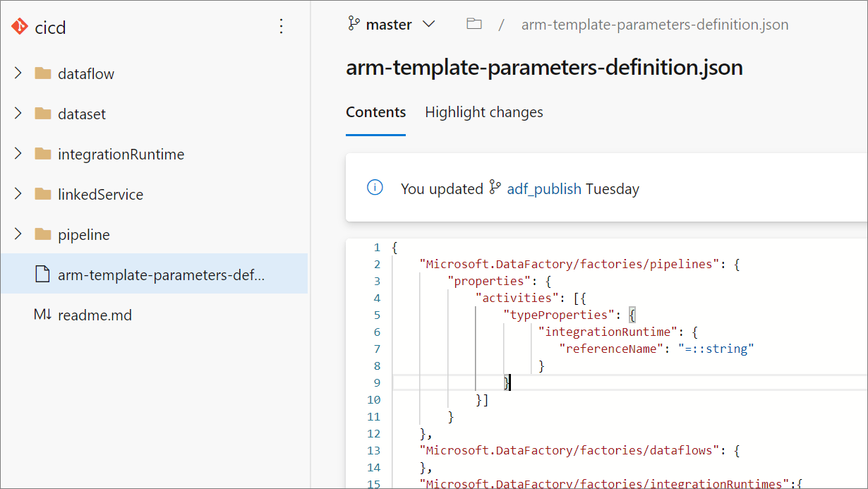Click the folder icon in the breadcrumb
This screenshot has width=868, height=489.
point(474,23)
